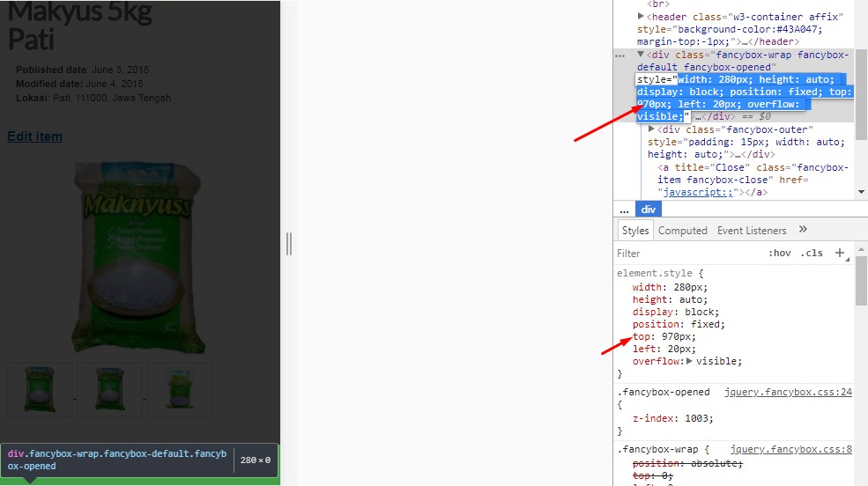Click the Published date text

(x=83, y=70)
